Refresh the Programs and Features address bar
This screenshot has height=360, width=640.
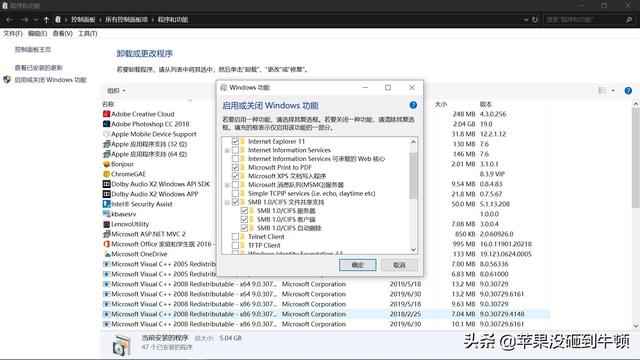tap(535, 20)
